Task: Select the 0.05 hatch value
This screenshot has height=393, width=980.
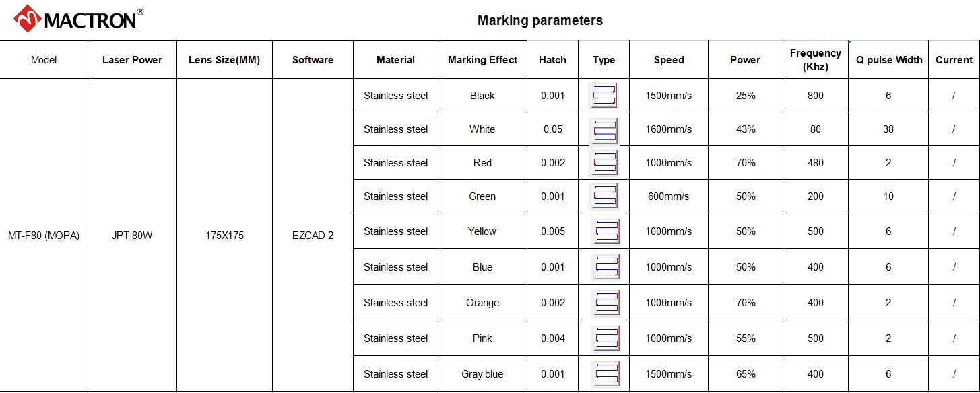Action: (552, 129)
